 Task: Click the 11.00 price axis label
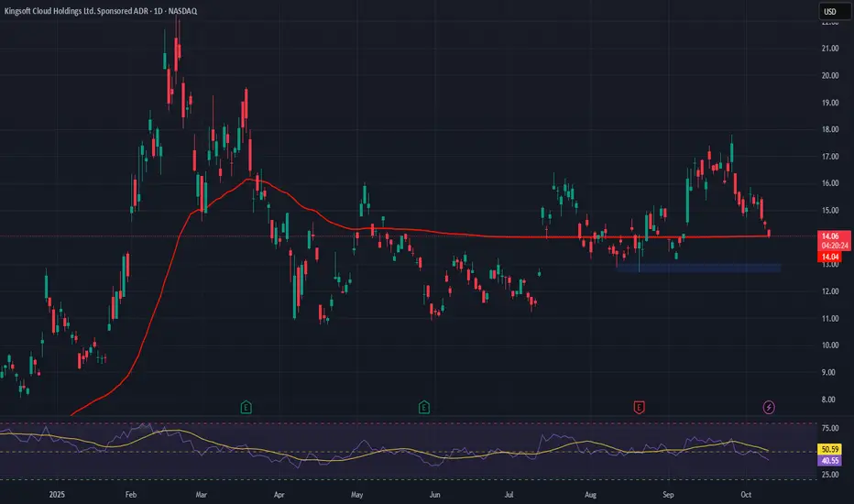point(830,318)
